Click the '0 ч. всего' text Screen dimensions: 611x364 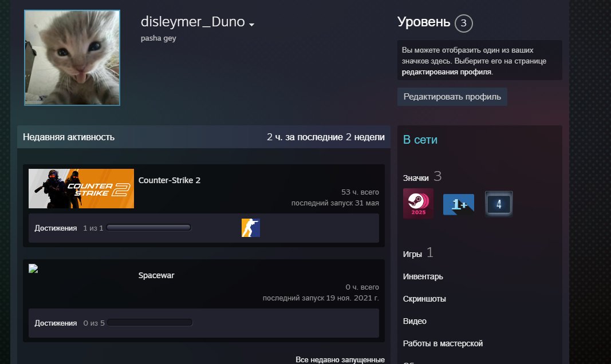click(x=362, y=287)
